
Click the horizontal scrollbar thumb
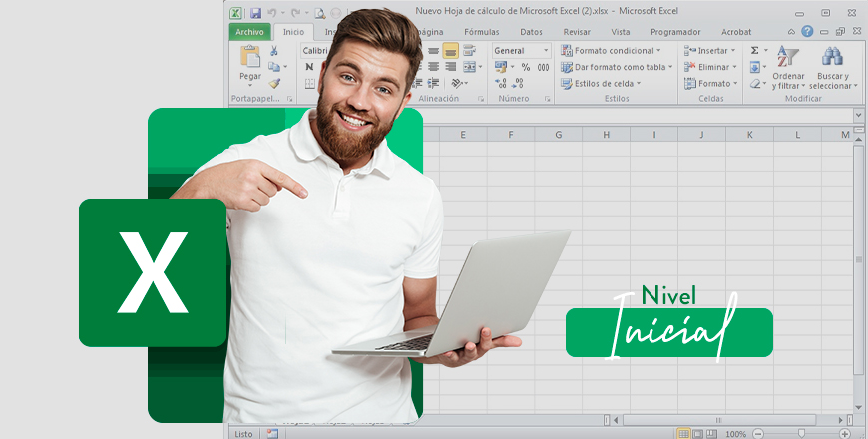point(718,420)
